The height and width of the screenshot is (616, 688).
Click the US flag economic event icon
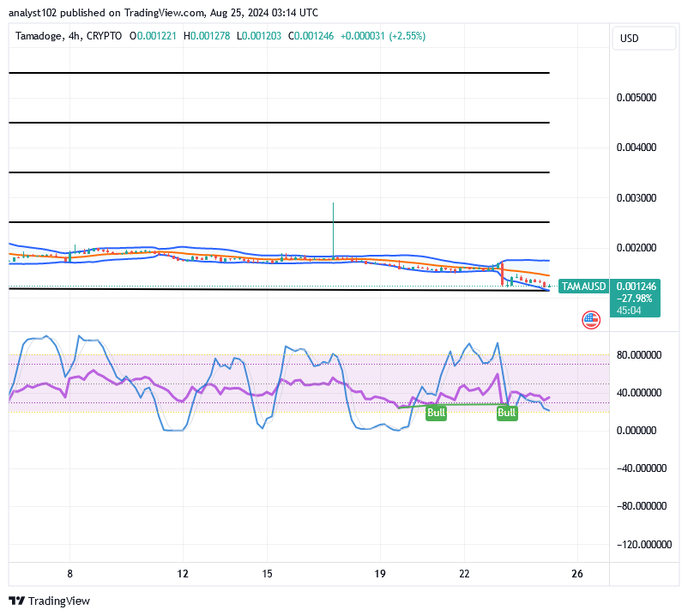pos(590,320)
